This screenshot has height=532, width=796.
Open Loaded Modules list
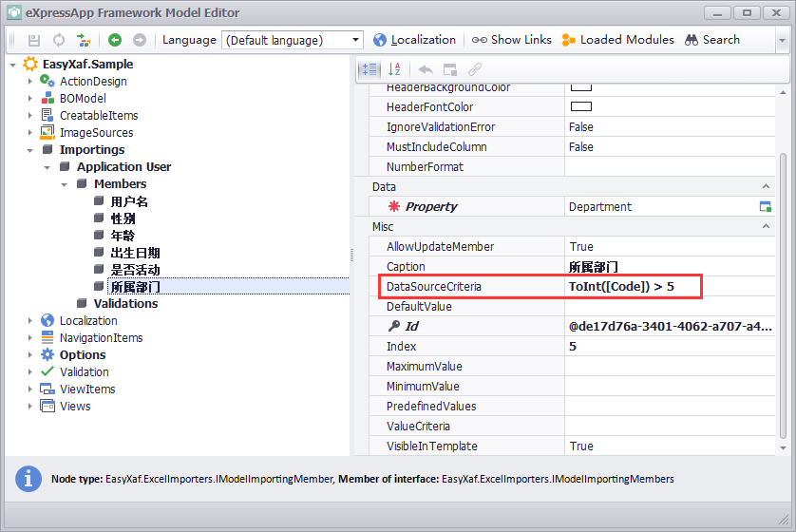[617, 40]
